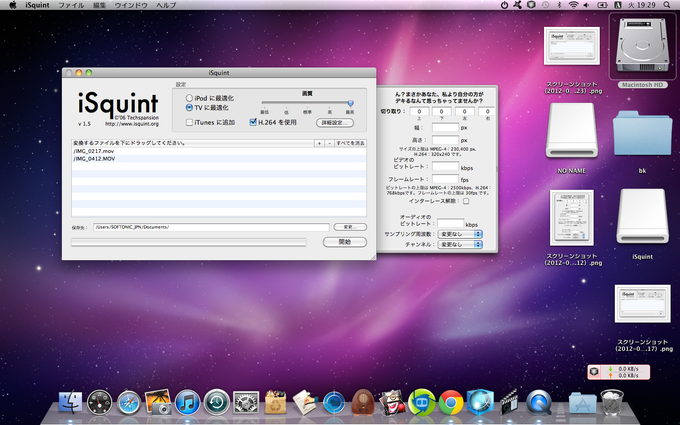This screenshot has height=425, width=680.
Task: Click the http://www.isquint.org link
Action: 132,124
